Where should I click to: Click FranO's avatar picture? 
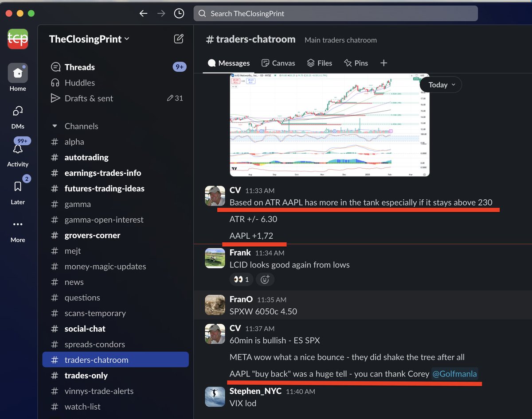[215, 305]
